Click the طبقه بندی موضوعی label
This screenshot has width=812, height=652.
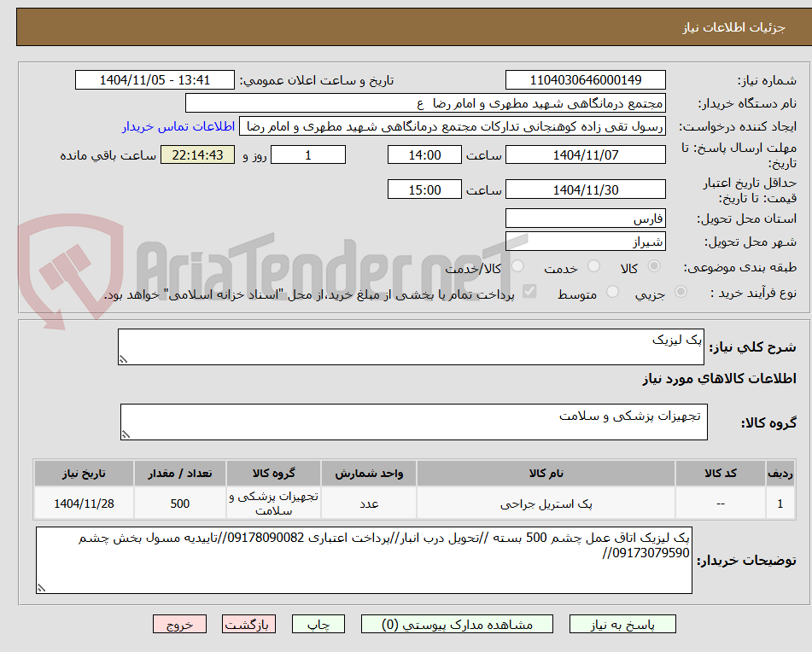point(740,267)
